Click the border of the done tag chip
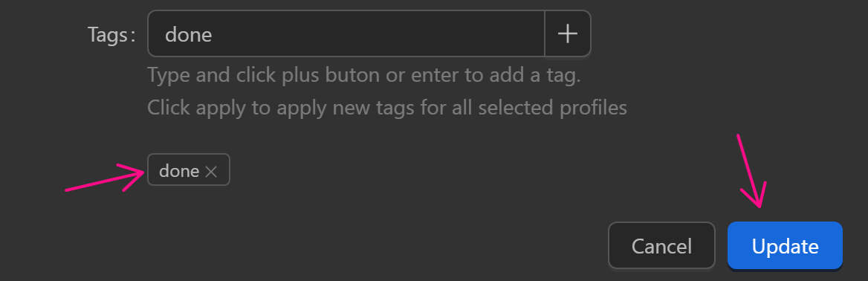This screenshot has width=868, height=281. click(188, 155)
